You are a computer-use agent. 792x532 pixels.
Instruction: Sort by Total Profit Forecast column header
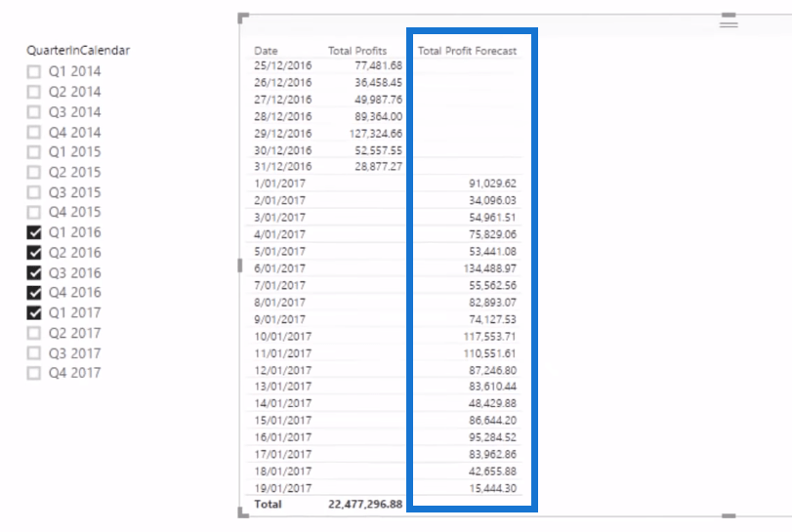pyautogui.click(x=467, y=51)
